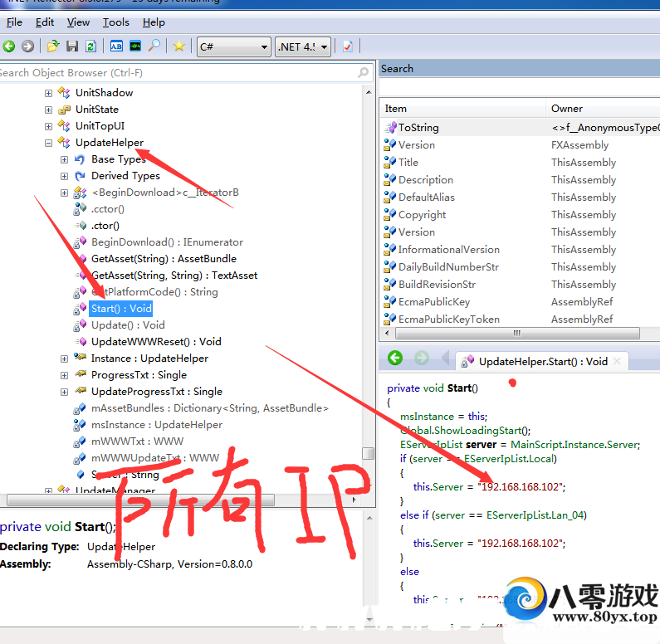Click the Owner column header
The image size is (660, 644).
click(x=603, y=109)
